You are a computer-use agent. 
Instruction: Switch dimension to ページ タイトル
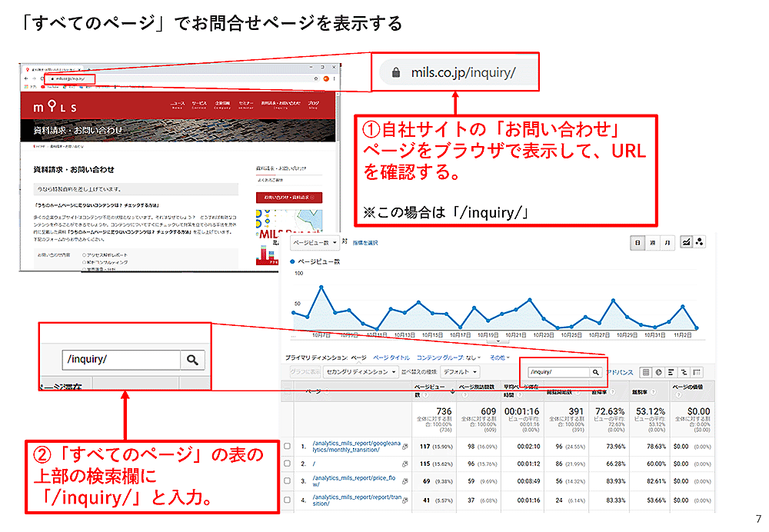[391, 357]
